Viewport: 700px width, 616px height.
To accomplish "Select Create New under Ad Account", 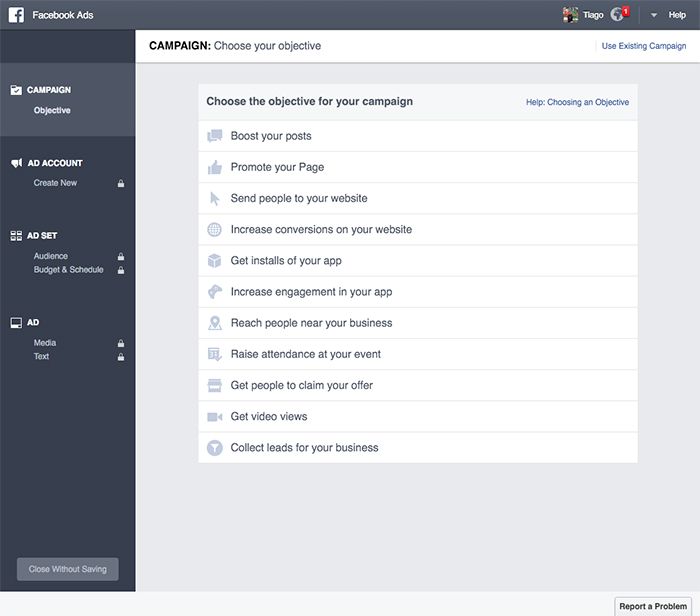I will pos(55,183).
